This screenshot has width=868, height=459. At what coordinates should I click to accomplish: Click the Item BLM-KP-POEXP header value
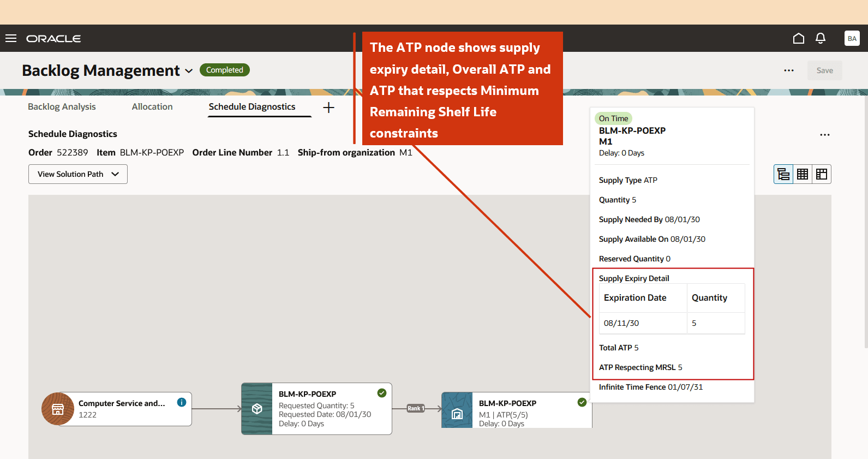[152, 152]
